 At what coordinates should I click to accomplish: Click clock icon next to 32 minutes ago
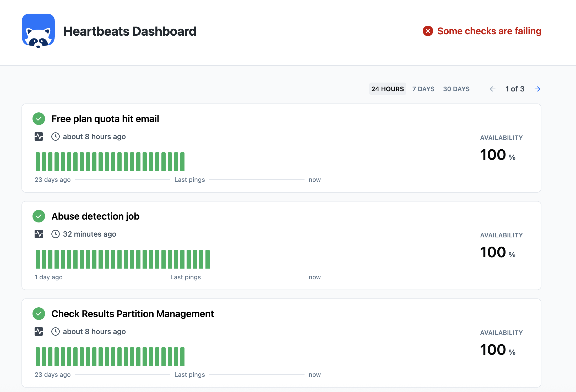[x=56, y=234]
